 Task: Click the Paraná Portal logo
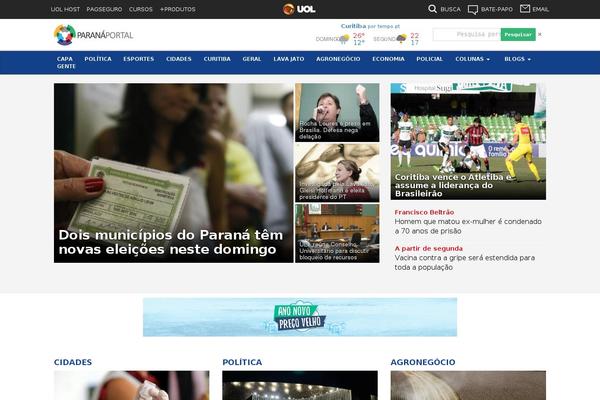(93, 35)
